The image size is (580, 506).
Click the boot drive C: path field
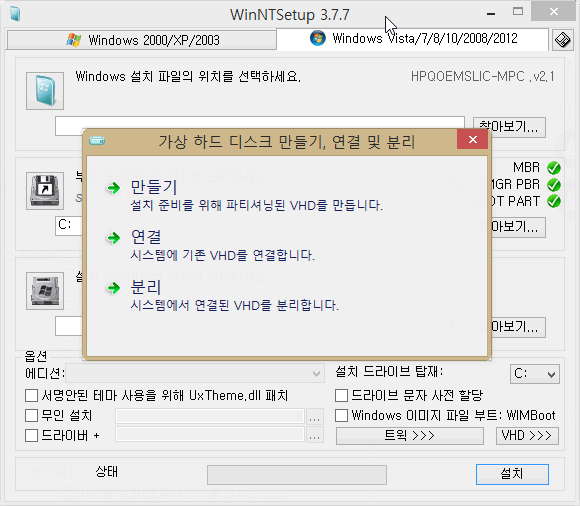(x=69, y=226)
